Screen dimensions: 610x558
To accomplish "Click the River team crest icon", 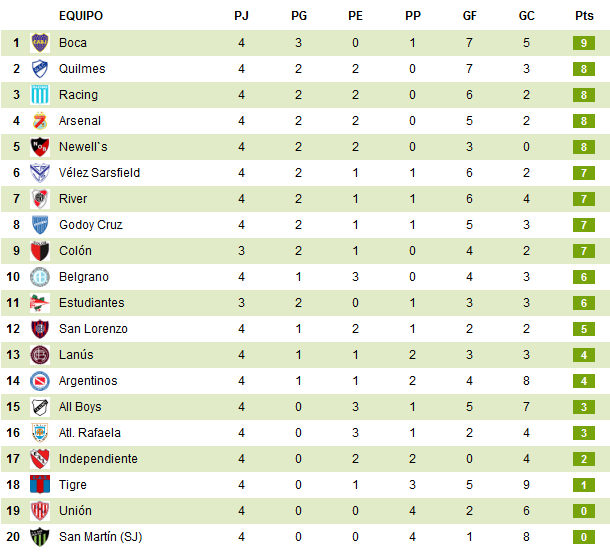I will coord(40,199).
